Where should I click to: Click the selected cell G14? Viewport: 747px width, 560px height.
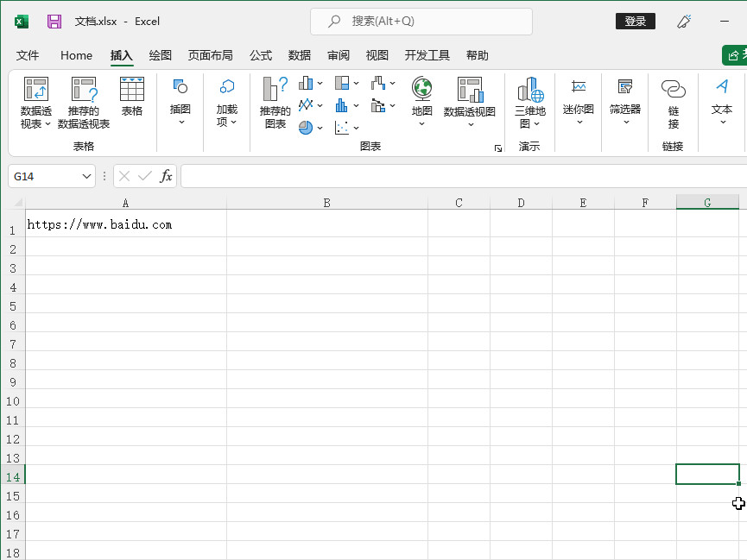(707, 475)
